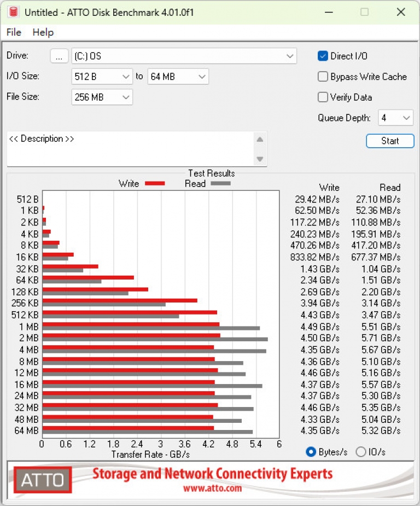Click the 5.71 GB/s read value
This screenshot has width=420, height=506.
tap(381, 338)
